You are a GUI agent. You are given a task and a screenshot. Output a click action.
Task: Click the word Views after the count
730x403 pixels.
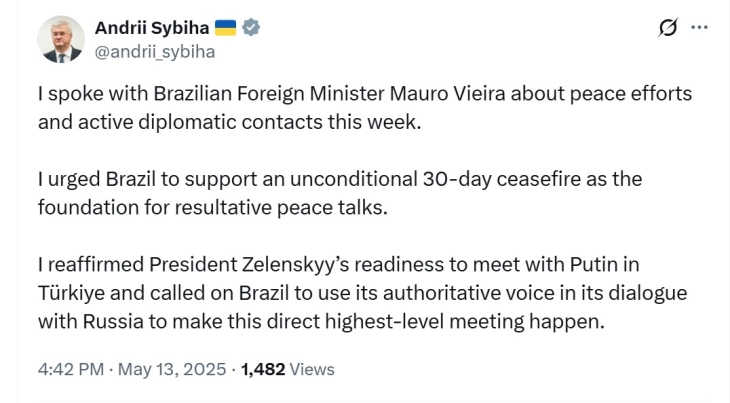tap(312, 369)
